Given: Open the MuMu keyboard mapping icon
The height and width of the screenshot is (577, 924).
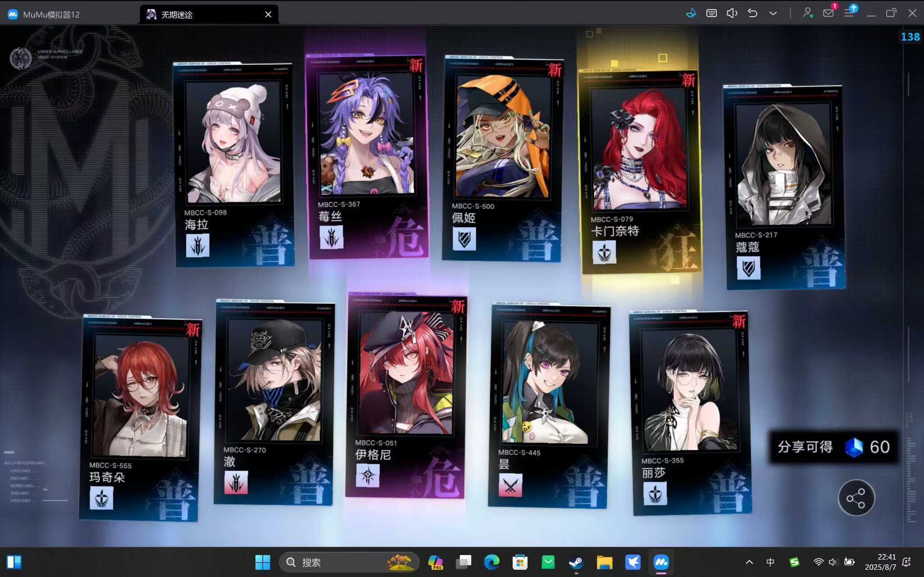Looking at the screenshot, I should pyautogui.click(x=711, y=13).
